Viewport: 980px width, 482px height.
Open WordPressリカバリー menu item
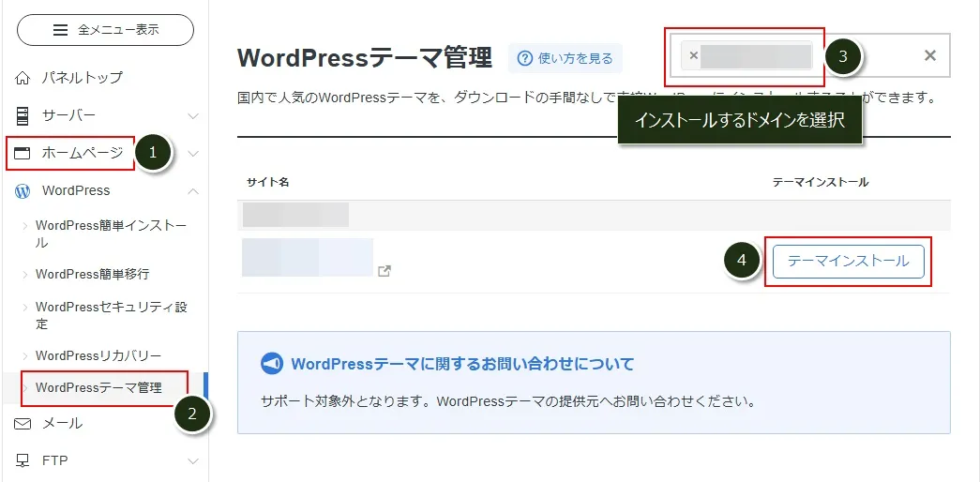coord(98,356)
